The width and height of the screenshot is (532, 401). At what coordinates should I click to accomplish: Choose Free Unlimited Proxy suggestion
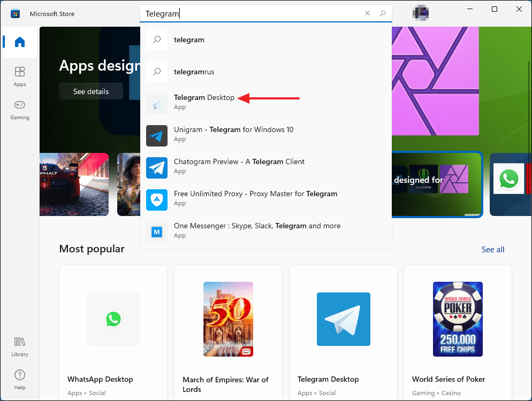pyautogui.click(x=266, y=200)
